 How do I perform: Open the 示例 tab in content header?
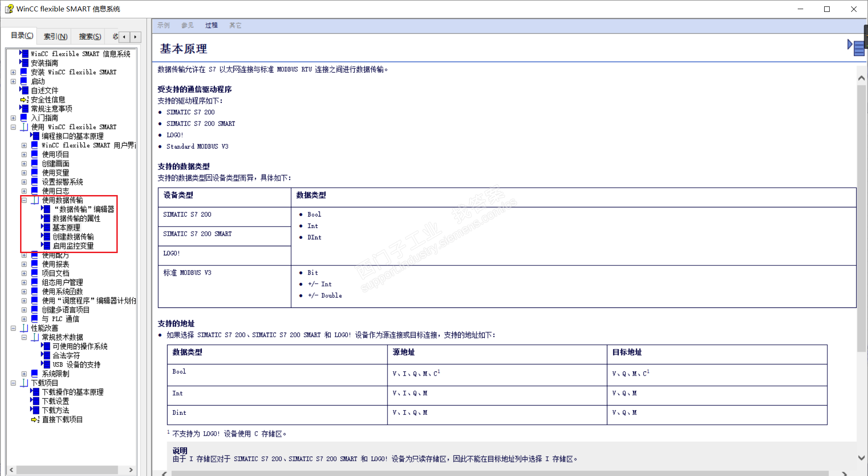point(163,26)
